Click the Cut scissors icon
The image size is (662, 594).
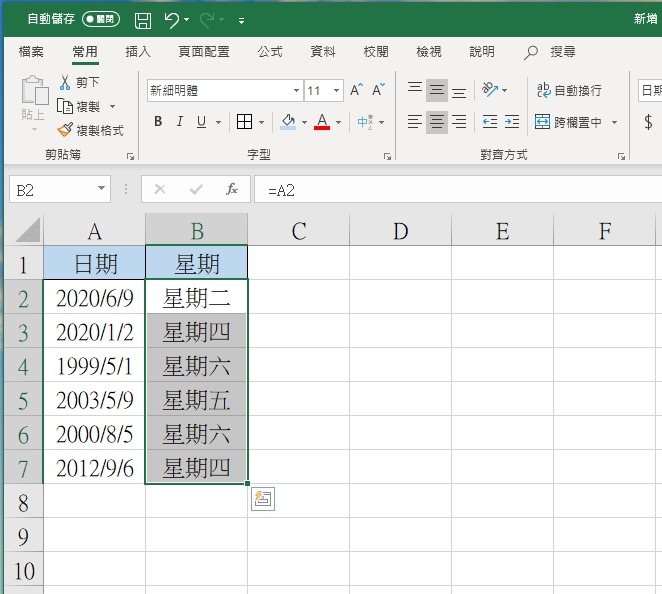pos(66,82)
